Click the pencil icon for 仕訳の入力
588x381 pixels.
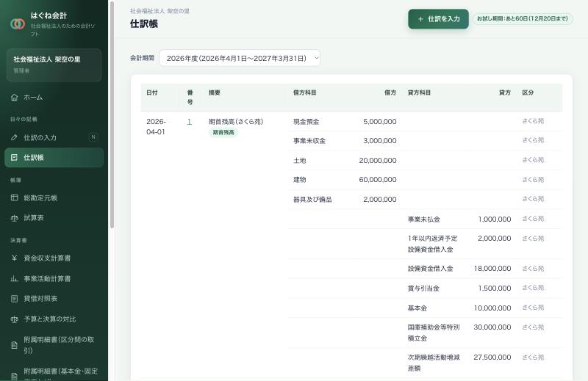pos(14,137)
